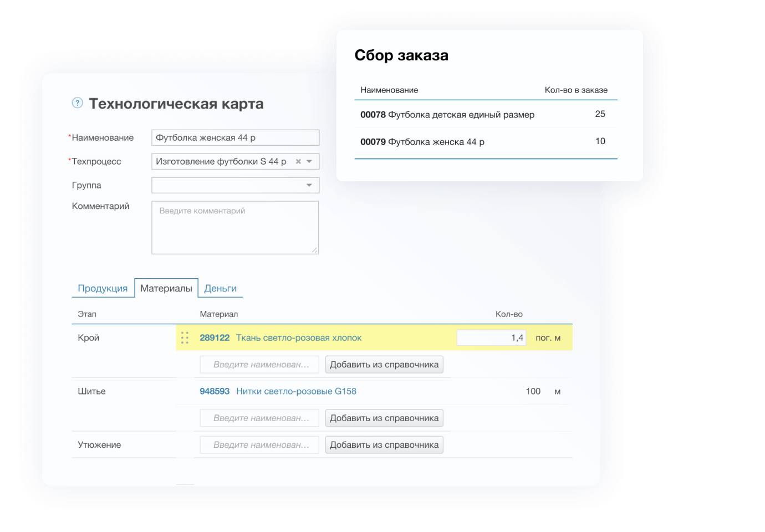Image resolution: width=765 pixels, height=532 pixels.
Task: Click the quantity 25 in order
Action: [x=600, y=114]
